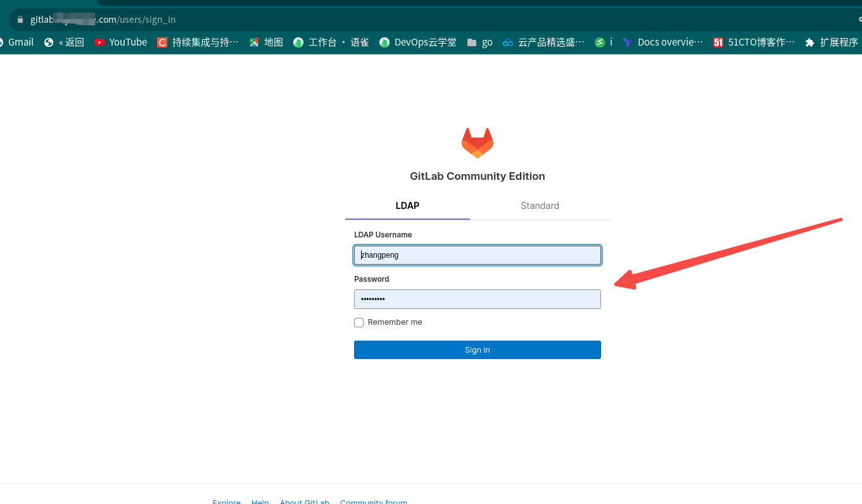Enable the Remember me checkbox
The height and width of the screenshot is (504, 862).
(x=358, y=322)
